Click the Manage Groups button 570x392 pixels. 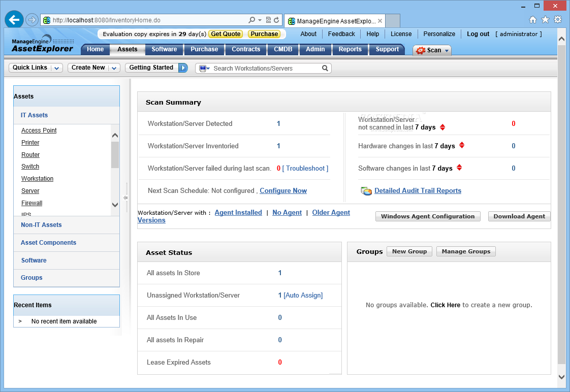point(466,251)
